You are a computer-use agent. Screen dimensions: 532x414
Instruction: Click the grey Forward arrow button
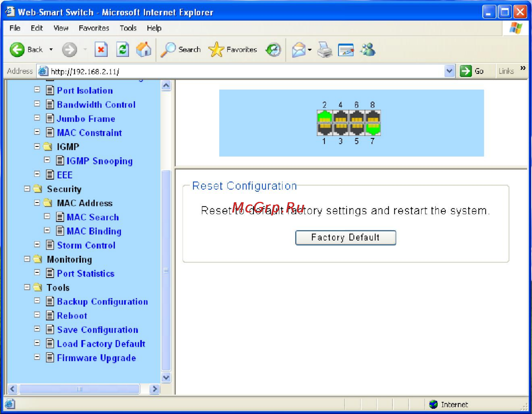(x=69, y=50)
